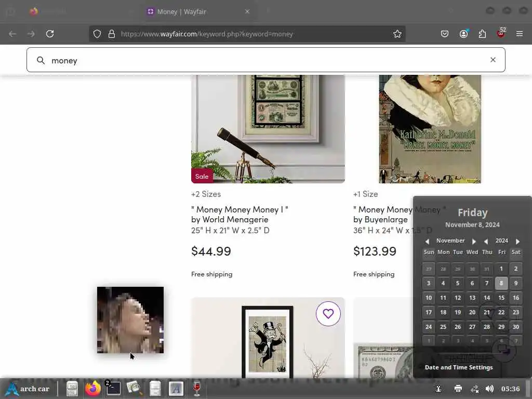Open the Firefox account icon
The width and height of the screenshot is (532, 399).
click(463, 34)
